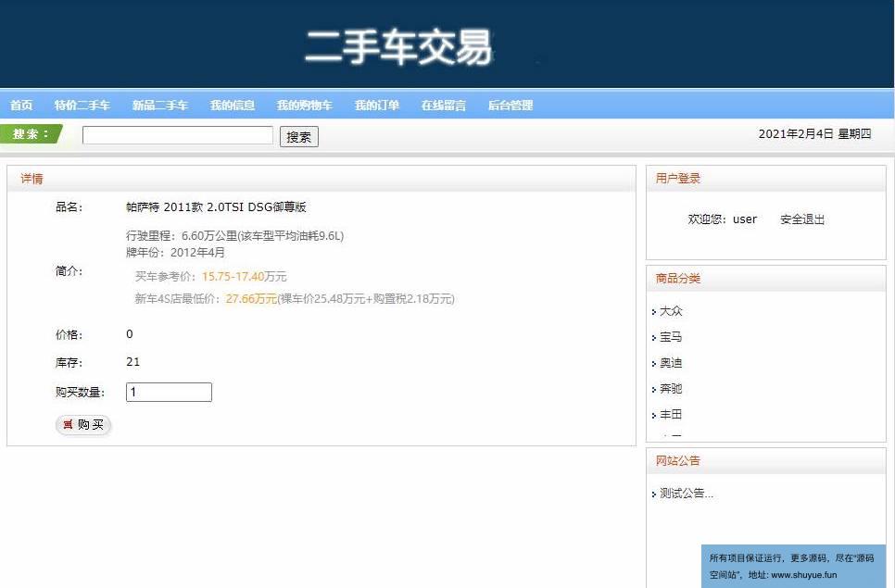Click product name 帕萨特 2011款 2.0TSI text
The height and width of the screenshot is (588, 895).
(216, 207)
